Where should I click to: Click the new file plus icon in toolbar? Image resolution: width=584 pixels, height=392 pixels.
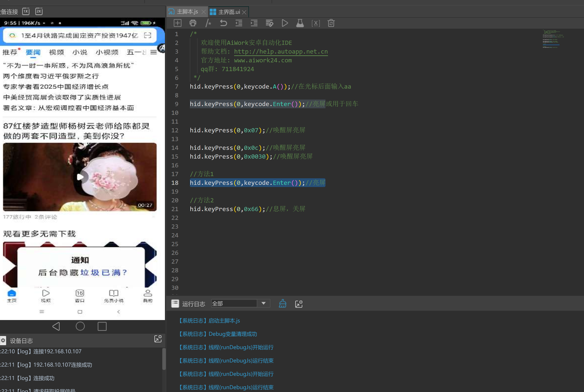point(177,23)
